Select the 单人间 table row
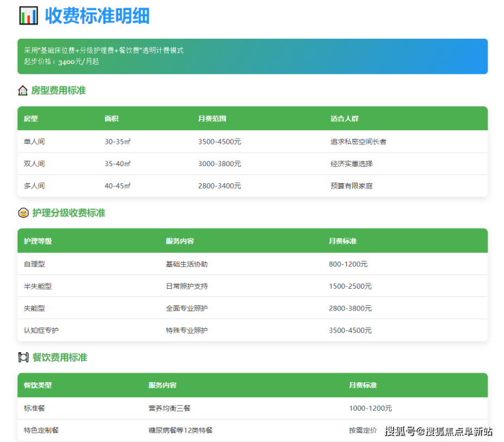This screenshot has width=504, height=442. (252, 142)
